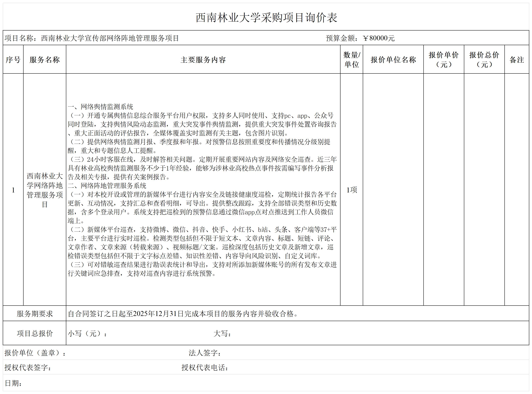Click the 大写 amount field
The image size is (532, 394).
click(222, 334)
